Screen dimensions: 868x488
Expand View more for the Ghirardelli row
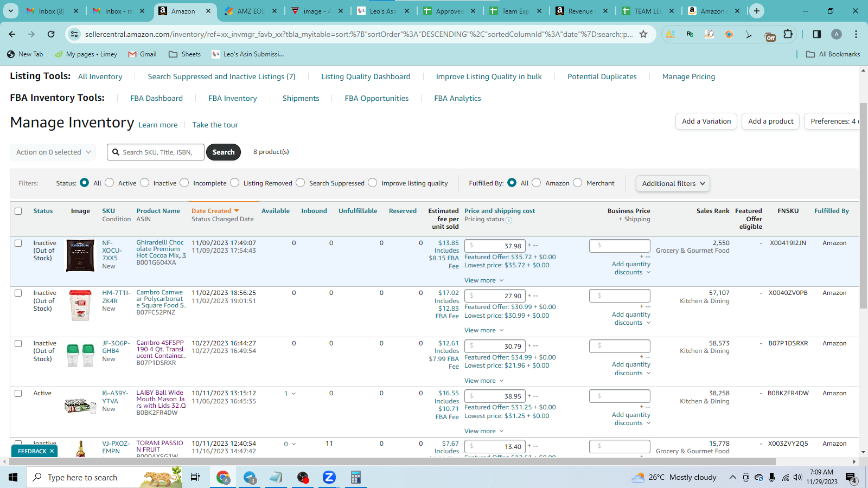pos(484,280)
